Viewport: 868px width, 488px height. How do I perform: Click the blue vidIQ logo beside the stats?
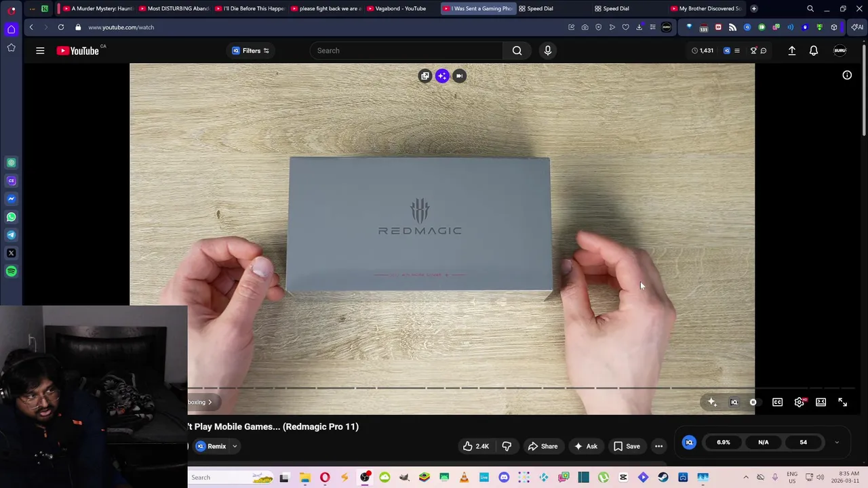click(689, 443)
